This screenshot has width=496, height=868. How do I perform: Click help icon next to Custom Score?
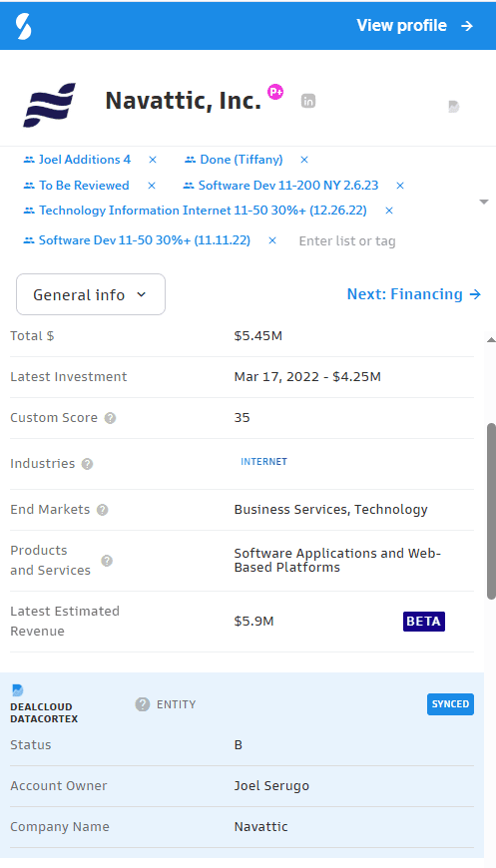click(110, 418)
